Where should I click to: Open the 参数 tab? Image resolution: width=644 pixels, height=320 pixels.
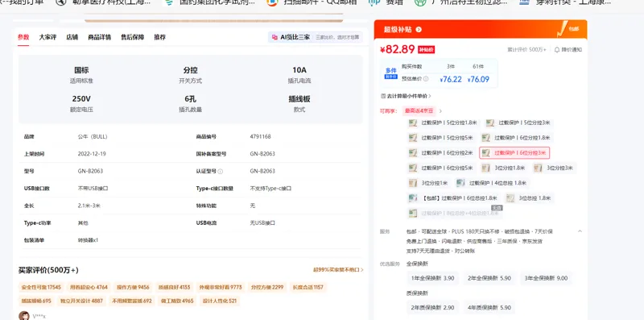point(23,37)
